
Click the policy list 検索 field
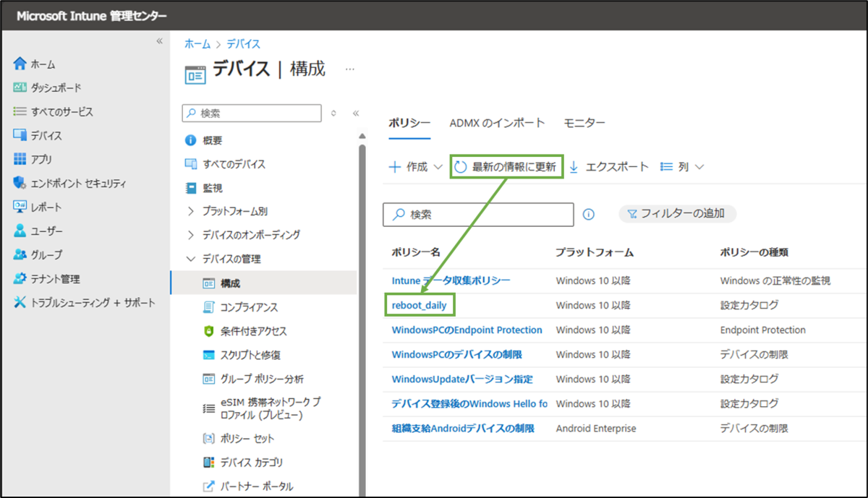point(478,215)
